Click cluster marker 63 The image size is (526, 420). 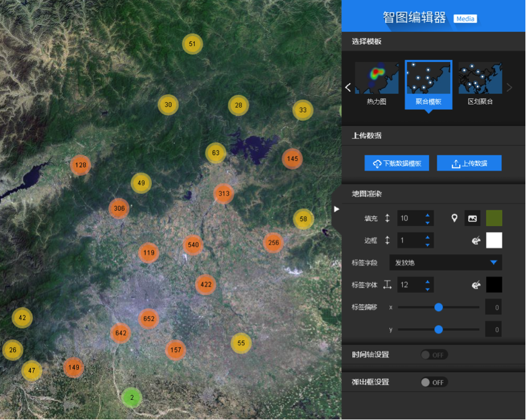216,153
